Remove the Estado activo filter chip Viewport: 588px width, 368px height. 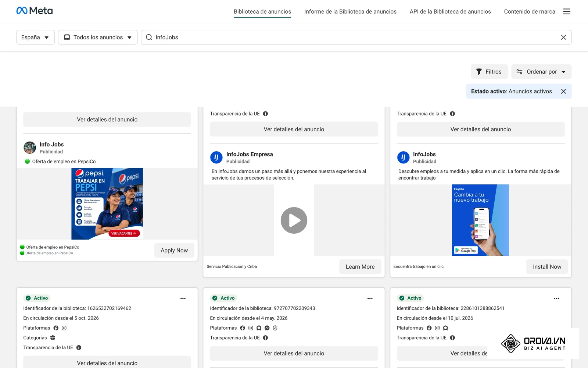pos(563,91)
